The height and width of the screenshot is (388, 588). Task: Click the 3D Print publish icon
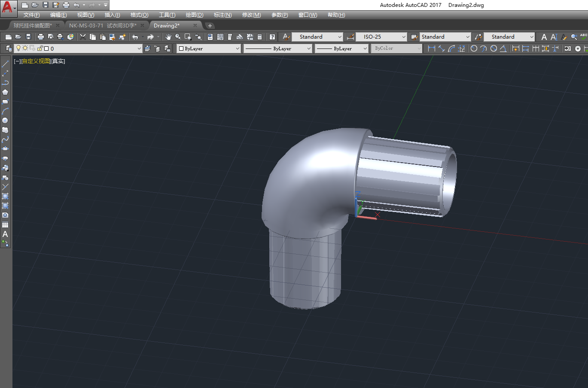point(70,37)
